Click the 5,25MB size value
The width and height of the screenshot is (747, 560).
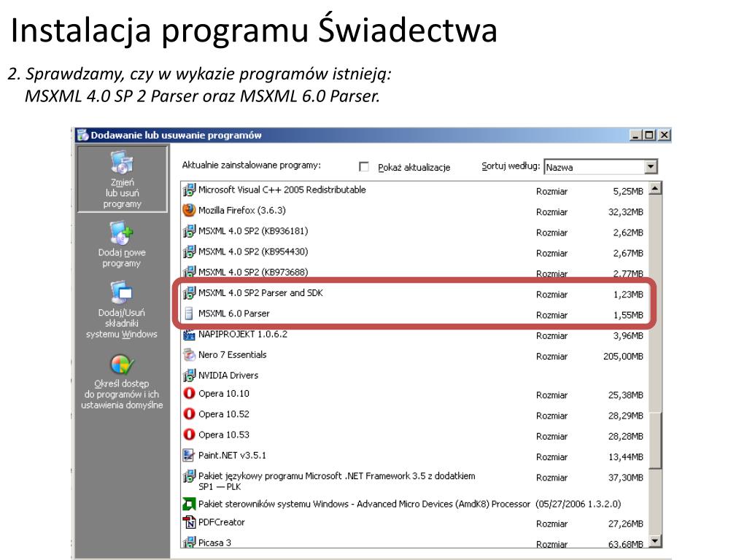click(x=628, y=192)
